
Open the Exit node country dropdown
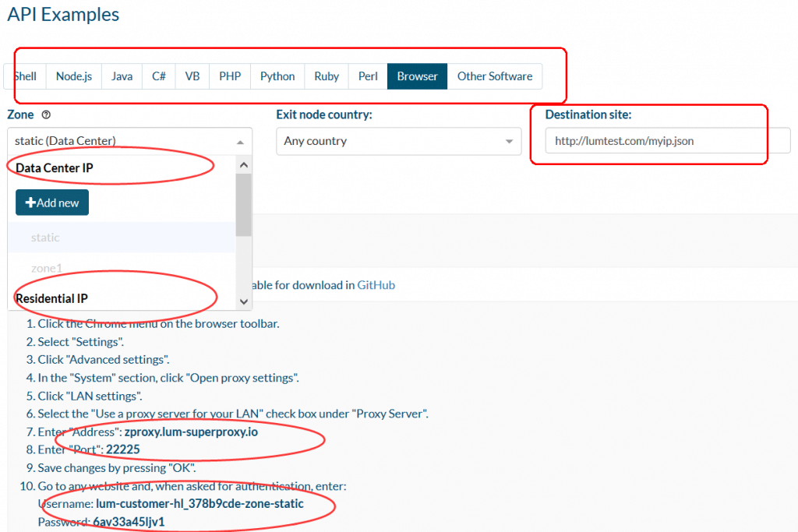coord(398,141)
